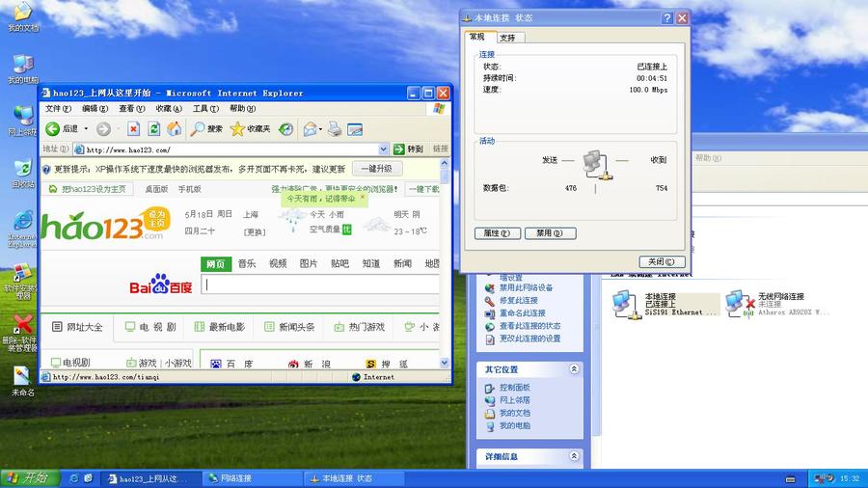Click 更改此连接的设置 task link
The height and width of the screenshot is (488, 868).
[529, 339]
